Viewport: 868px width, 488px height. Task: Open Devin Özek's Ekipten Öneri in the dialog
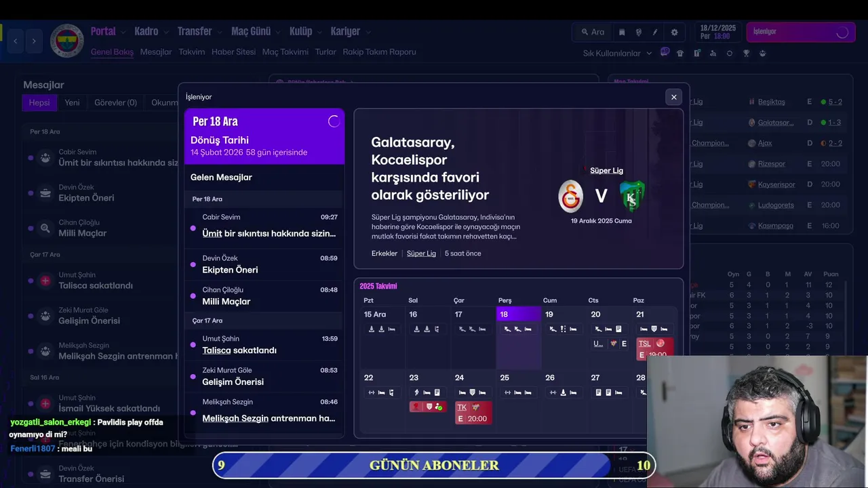click(x=264, y=264)
